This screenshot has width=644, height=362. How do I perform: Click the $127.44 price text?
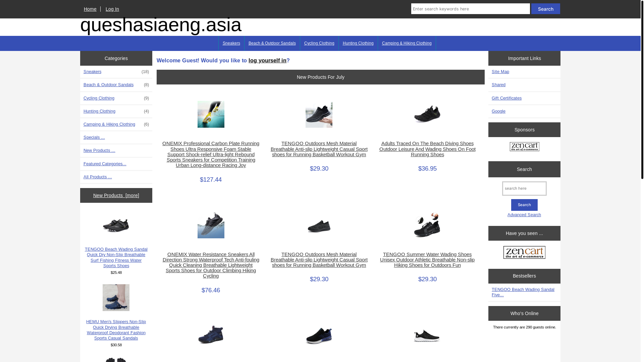(211, 180)
